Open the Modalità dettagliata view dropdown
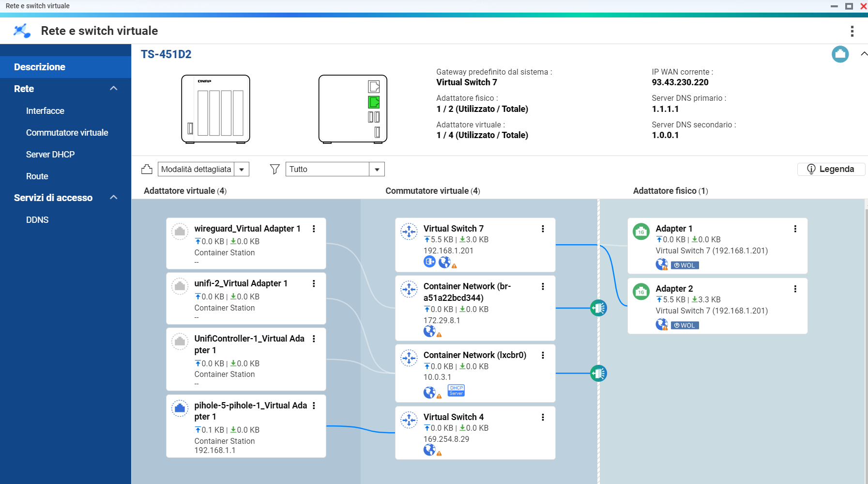This screenshot has height=484, width=868. 241,169
